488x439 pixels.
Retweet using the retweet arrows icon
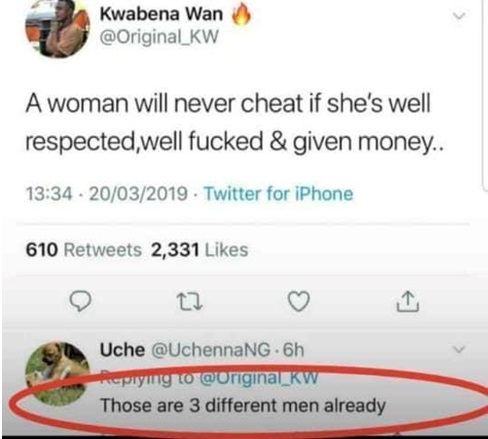click(x=190, y=302)
